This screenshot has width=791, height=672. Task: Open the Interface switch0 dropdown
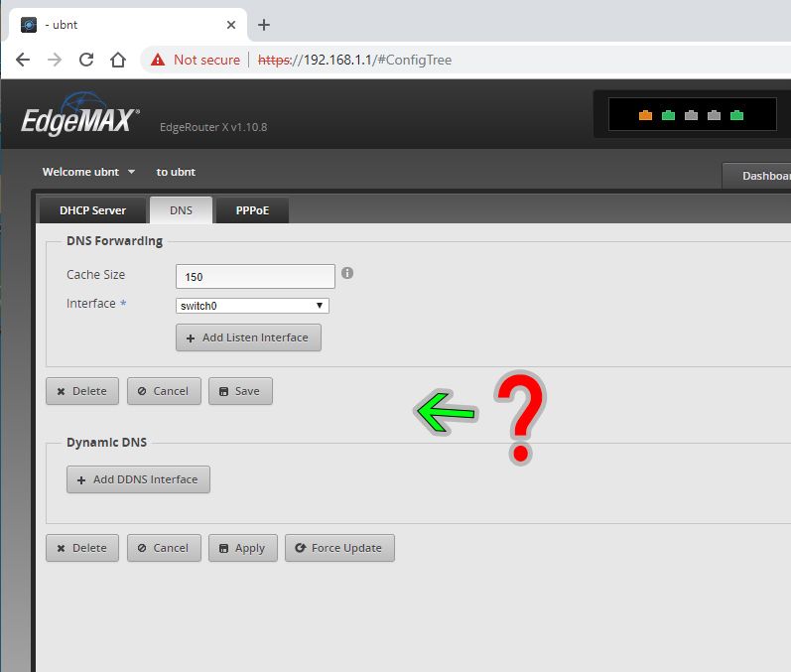point(252,306)
